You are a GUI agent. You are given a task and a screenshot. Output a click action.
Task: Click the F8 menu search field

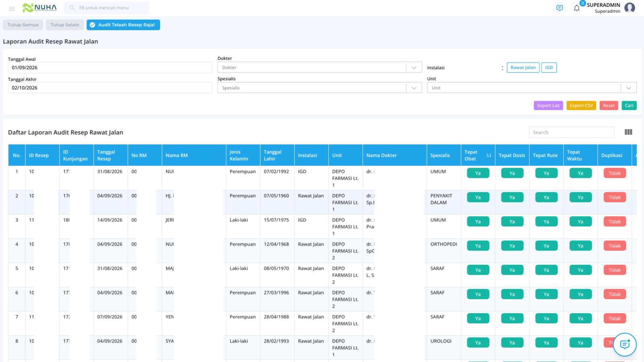tap(106, 8)
